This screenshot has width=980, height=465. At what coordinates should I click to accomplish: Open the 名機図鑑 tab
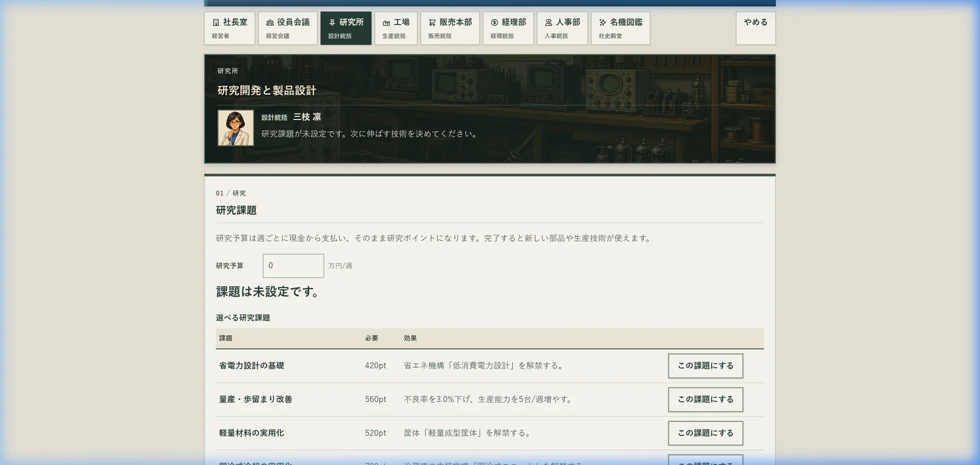620,28
